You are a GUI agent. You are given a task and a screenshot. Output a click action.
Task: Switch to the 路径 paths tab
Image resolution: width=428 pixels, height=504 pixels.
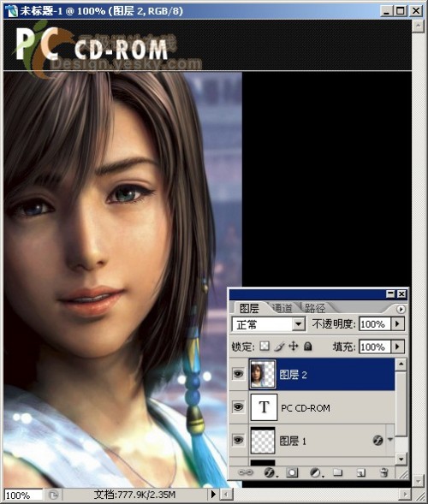tap(315, 308)
